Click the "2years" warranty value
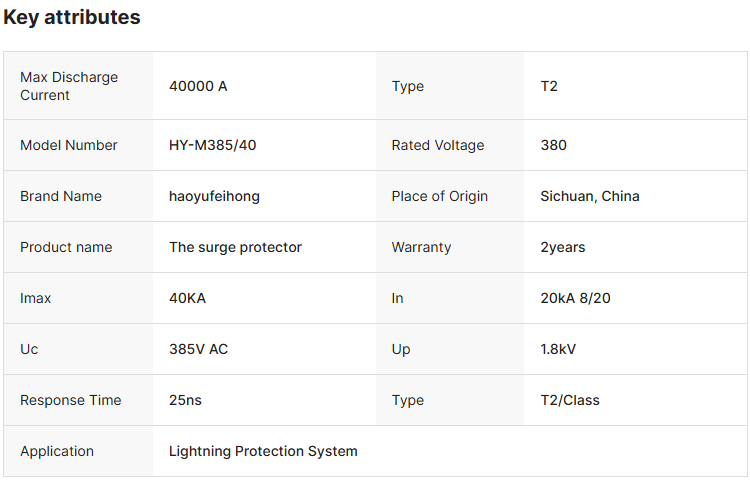 [562, 247]
